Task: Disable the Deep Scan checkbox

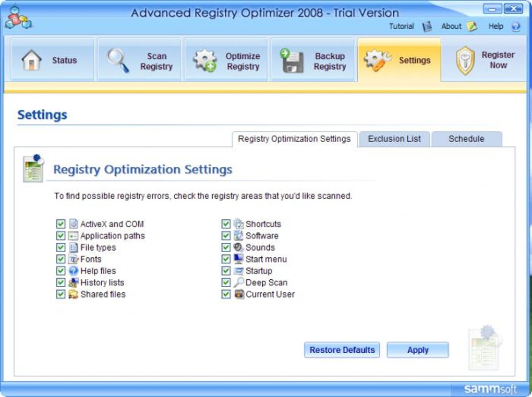Action: coord(226,282)
